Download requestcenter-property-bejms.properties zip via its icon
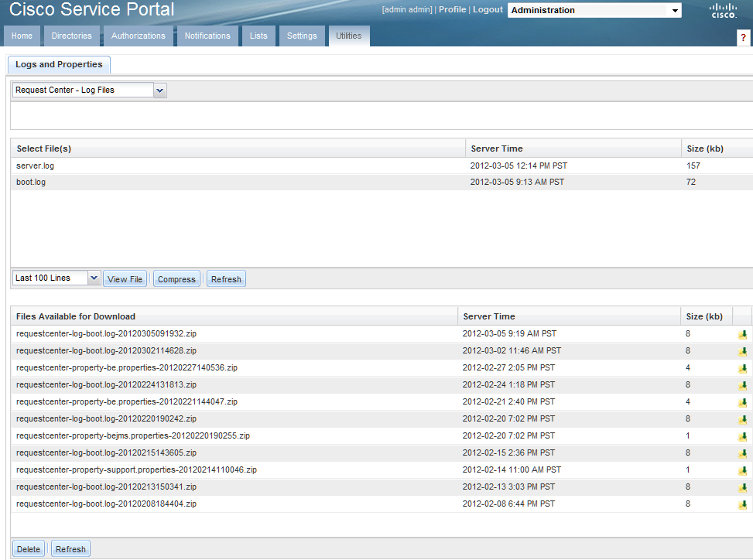Screen dimensions: 753x560 [742, 437]
